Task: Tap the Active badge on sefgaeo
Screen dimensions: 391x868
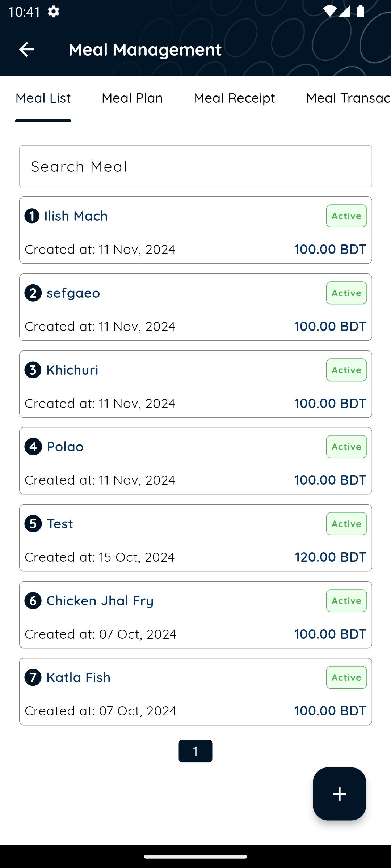Action: pos(346,293)
